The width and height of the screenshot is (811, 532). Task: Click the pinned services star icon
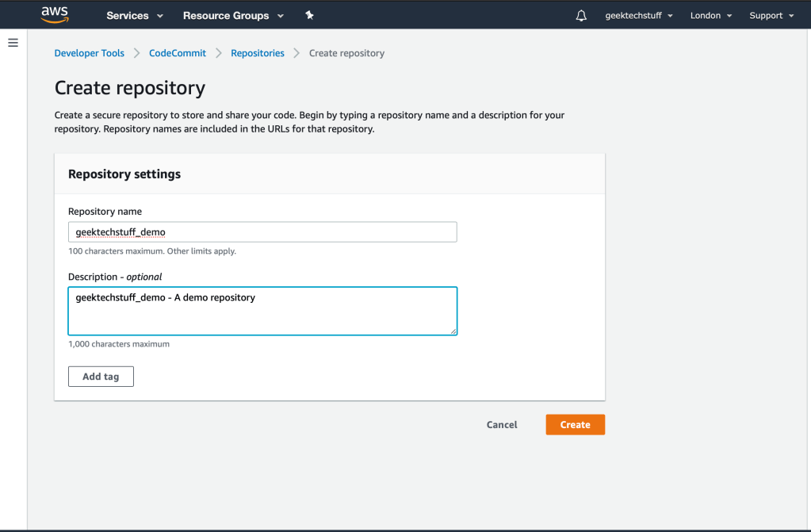click(x=309, y=14)
